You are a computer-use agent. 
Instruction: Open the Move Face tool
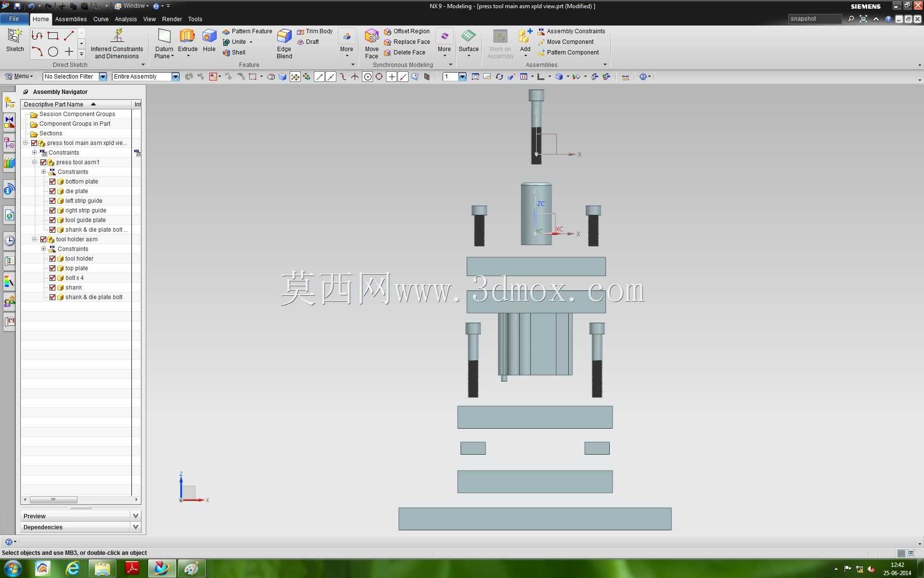tap(372, 44)
